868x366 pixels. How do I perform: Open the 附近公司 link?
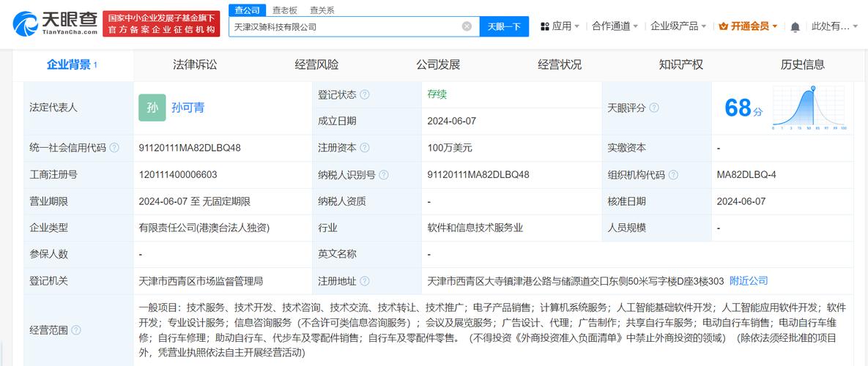(x=749, y=281)
